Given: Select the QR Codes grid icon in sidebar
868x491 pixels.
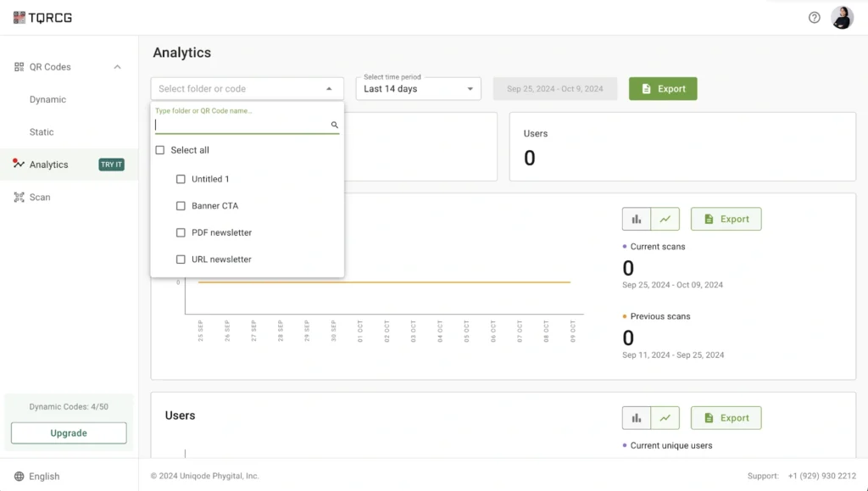Looking at the screenshot, I should (19, 66).
